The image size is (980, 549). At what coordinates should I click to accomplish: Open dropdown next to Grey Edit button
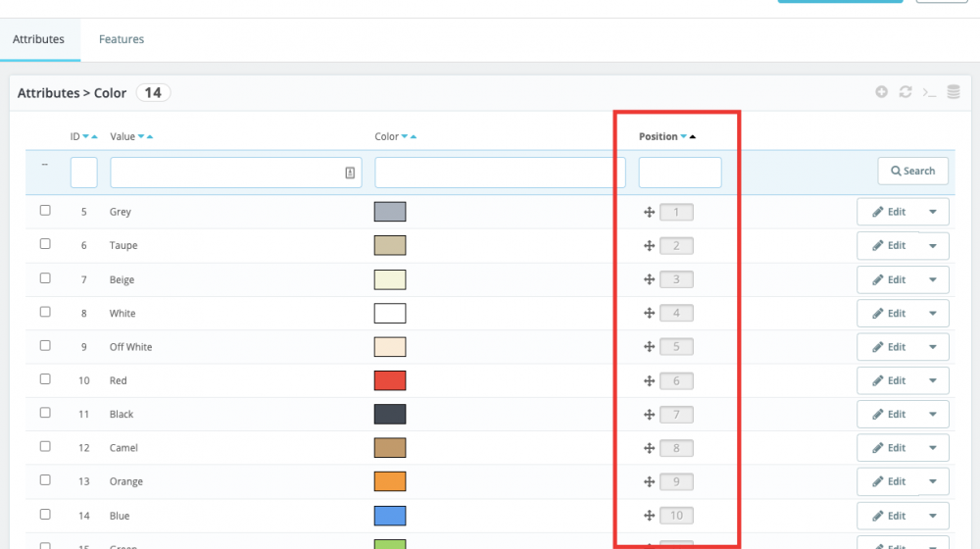click(933, 212)
